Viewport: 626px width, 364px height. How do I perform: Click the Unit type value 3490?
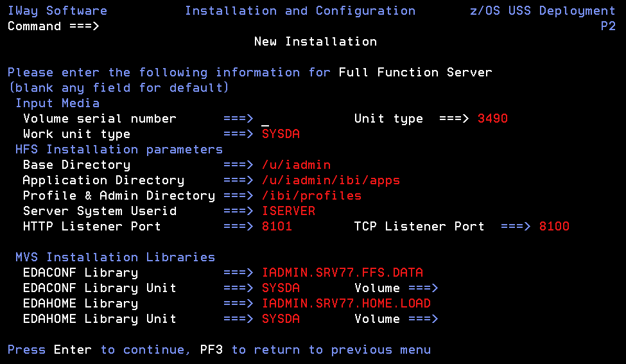(492, 119)
